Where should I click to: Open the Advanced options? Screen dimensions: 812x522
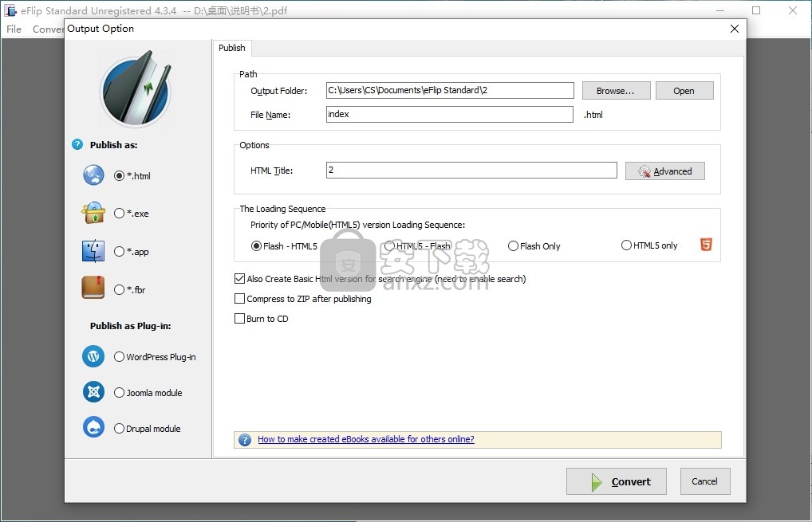[665, 171]
